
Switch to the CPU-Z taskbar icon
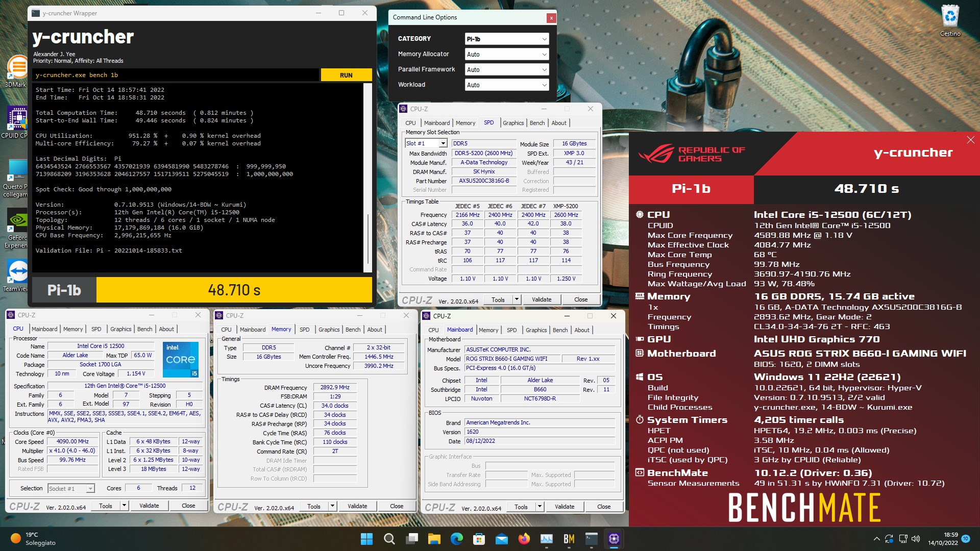(614, 539)
